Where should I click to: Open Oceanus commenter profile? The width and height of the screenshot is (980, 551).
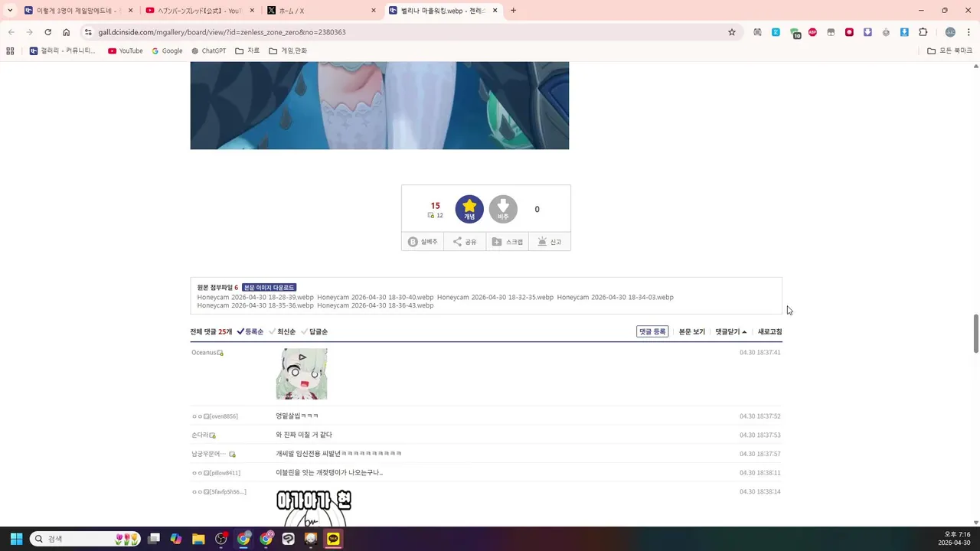tap(204, 353)
